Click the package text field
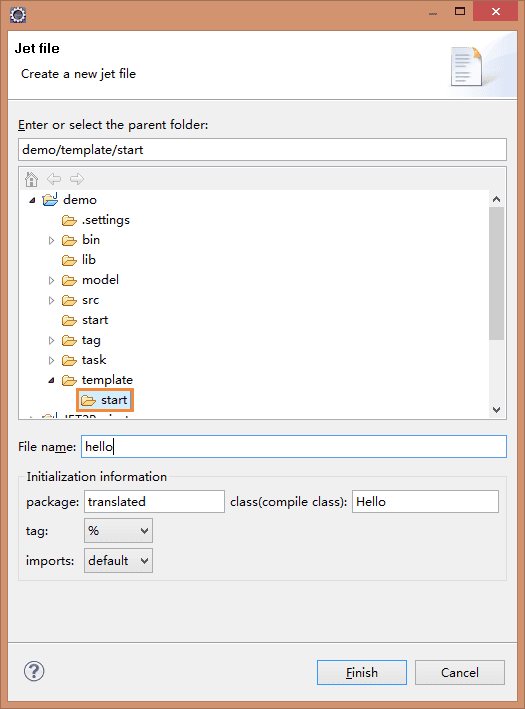Image resolution: width=525 pixels, height=709 pixels. pos(154,501)
